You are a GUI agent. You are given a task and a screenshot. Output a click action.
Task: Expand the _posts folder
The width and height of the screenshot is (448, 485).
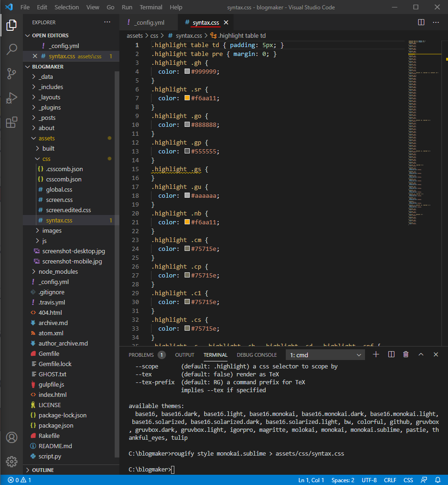47,118
